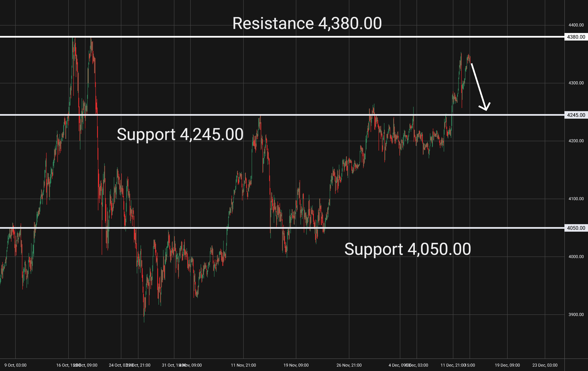Select the "Resistance 4,380.00" text annotation
This screenshot has height=371, width=588.
(x=307, y=24)
